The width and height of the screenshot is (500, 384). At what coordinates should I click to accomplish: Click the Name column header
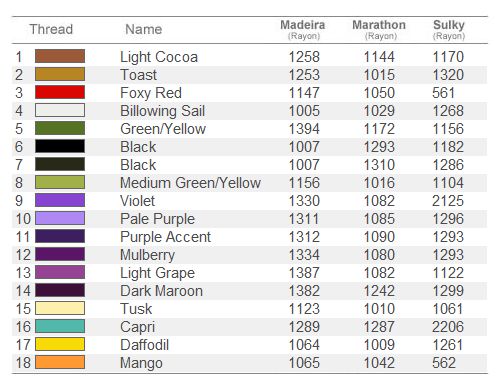pyautogui.click(x=144, y=29)
